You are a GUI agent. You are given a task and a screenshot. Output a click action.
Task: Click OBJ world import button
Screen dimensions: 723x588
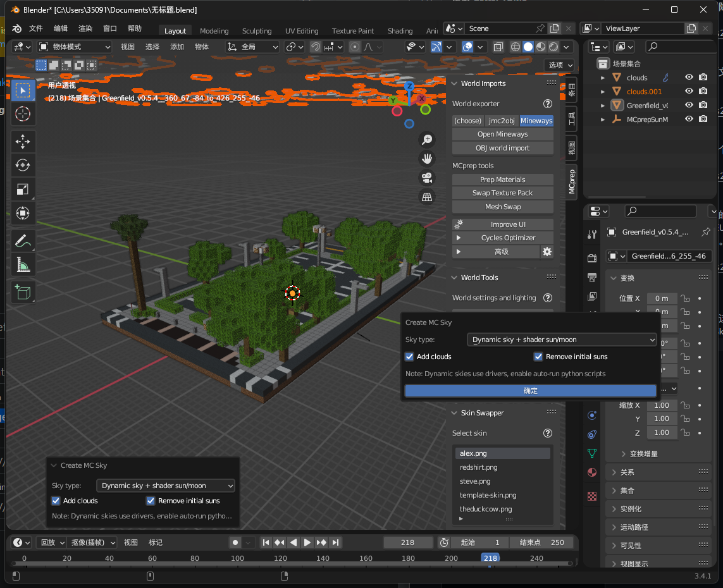tap(503, 148)
